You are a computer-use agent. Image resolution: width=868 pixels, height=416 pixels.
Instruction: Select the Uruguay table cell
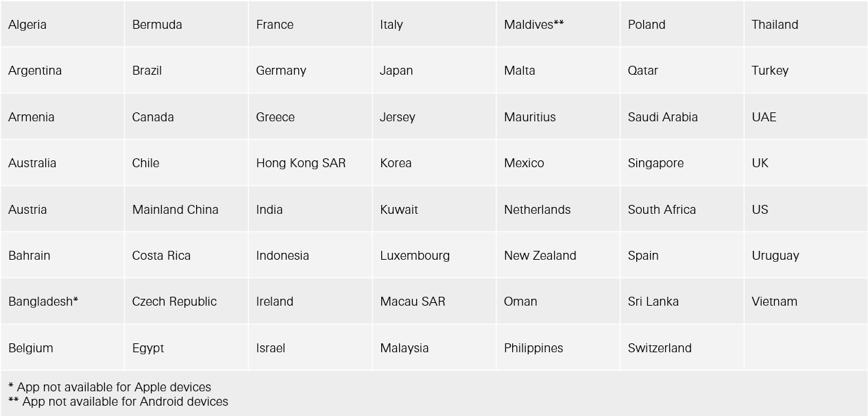tap(775, 256)
